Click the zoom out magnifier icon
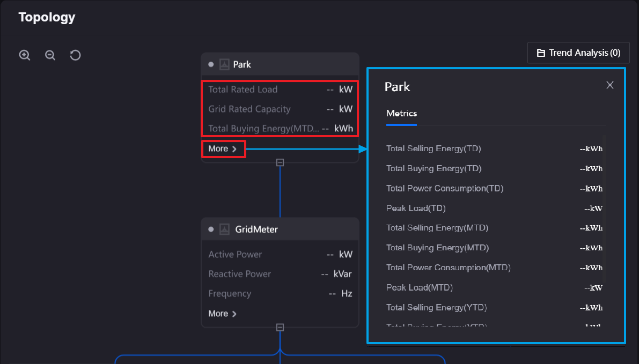This screenshot has height=364, width=639. coord(50,55)
